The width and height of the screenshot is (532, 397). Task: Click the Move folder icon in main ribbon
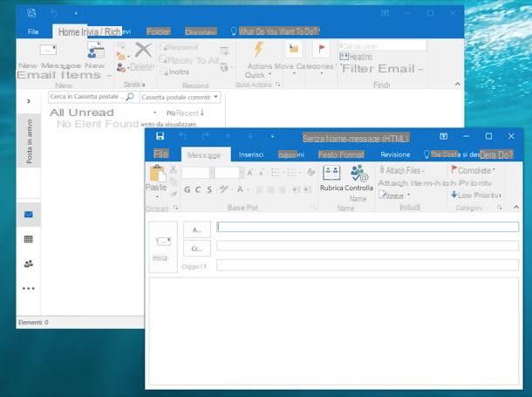pos(294,50)
